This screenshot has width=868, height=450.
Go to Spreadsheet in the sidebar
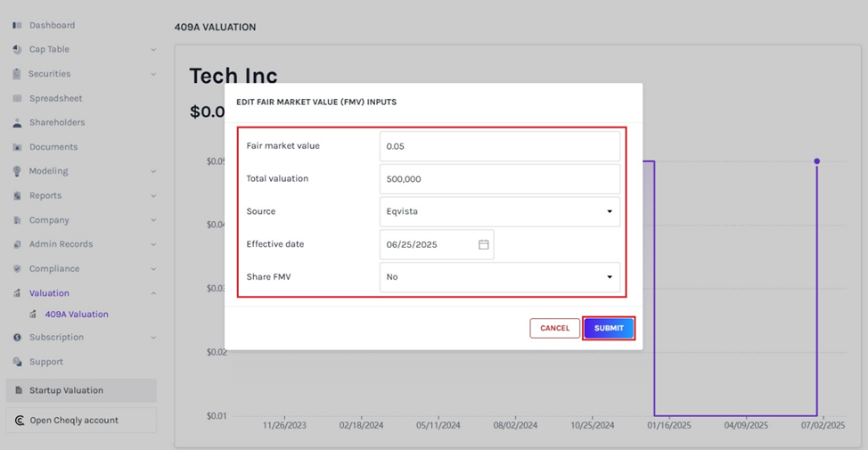coord(55,98)
